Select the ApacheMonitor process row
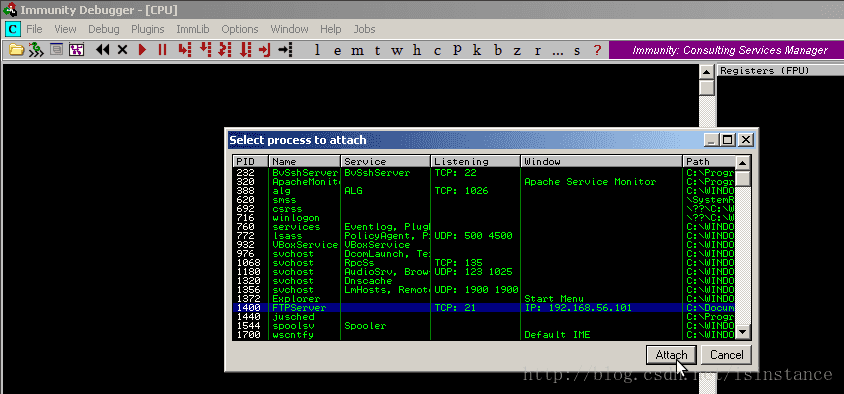The image size is (844, 394). pos(484,182)
